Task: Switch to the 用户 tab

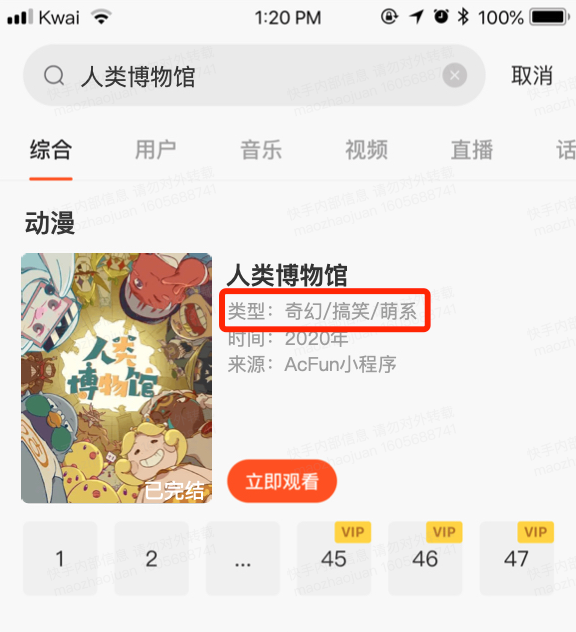Action: (x=156, y=150)
